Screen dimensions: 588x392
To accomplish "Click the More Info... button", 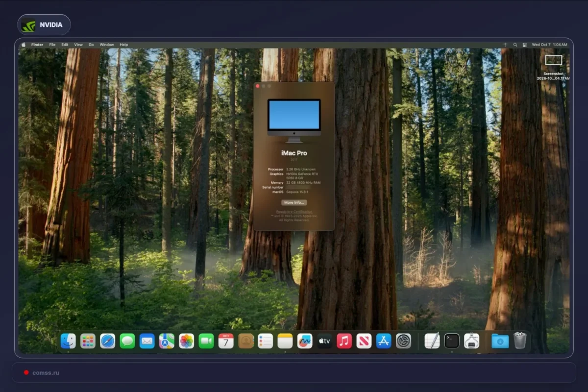I will click(294, 202).
